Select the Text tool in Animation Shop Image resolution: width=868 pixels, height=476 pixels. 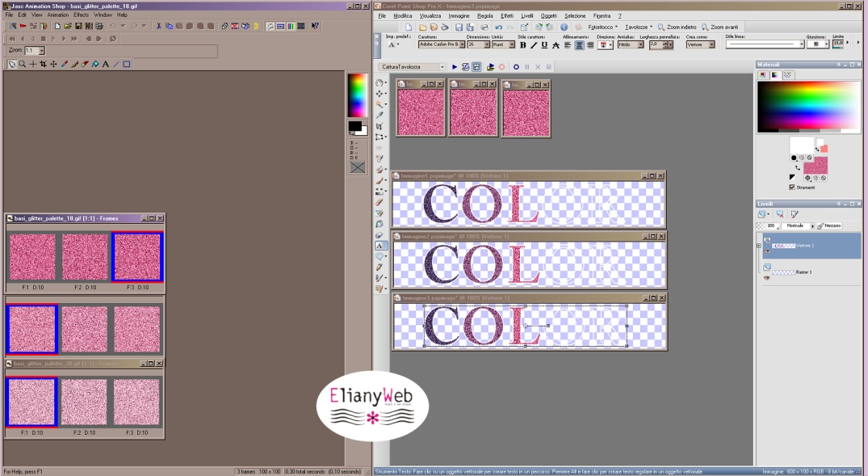click(x=105, y=64)
